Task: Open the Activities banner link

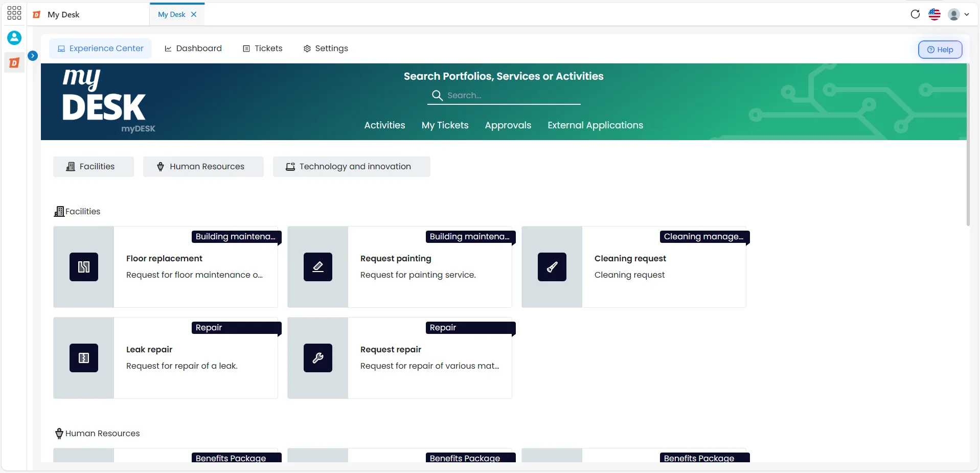Action: (x=384, y=125)
